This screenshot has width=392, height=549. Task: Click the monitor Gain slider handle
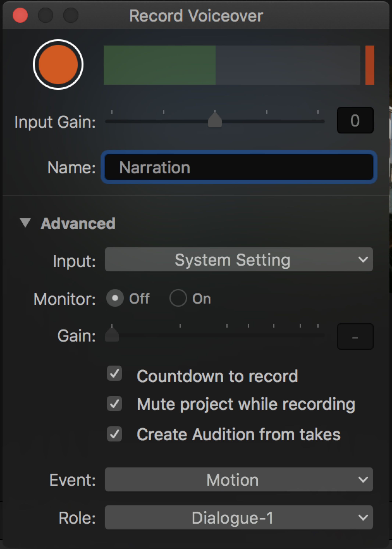[112, 335]
